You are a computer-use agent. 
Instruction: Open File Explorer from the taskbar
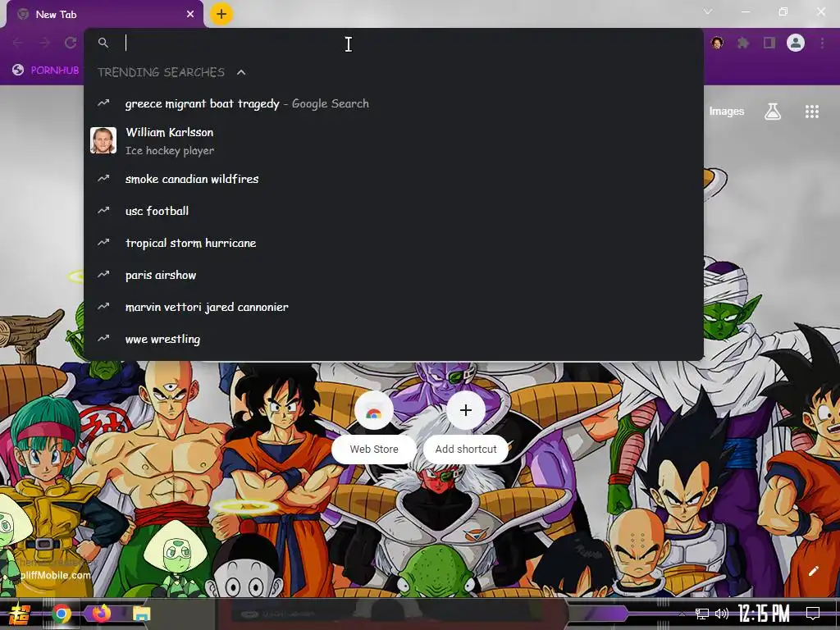141,614
